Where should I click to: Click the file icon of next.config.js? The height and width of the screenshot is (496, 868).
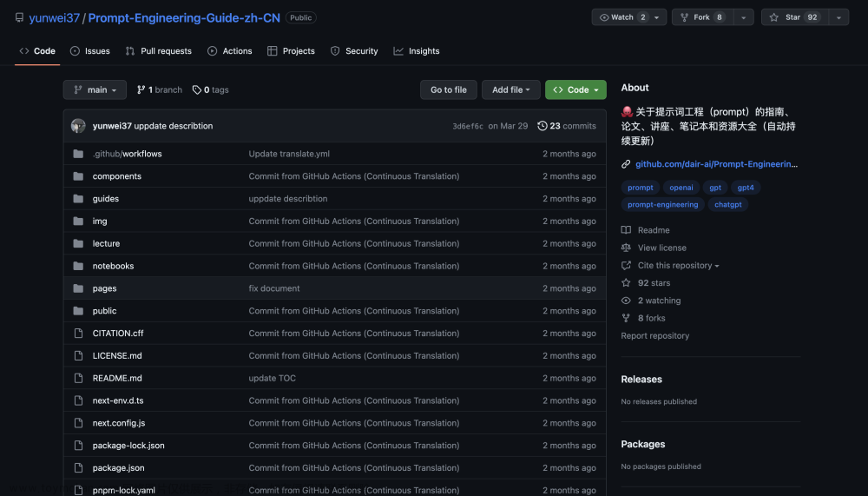tap(78, 423)
